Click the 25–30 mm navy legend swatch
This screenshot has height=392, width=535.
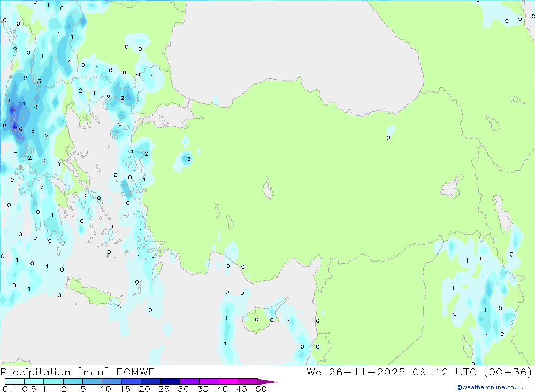click(170, 381)
